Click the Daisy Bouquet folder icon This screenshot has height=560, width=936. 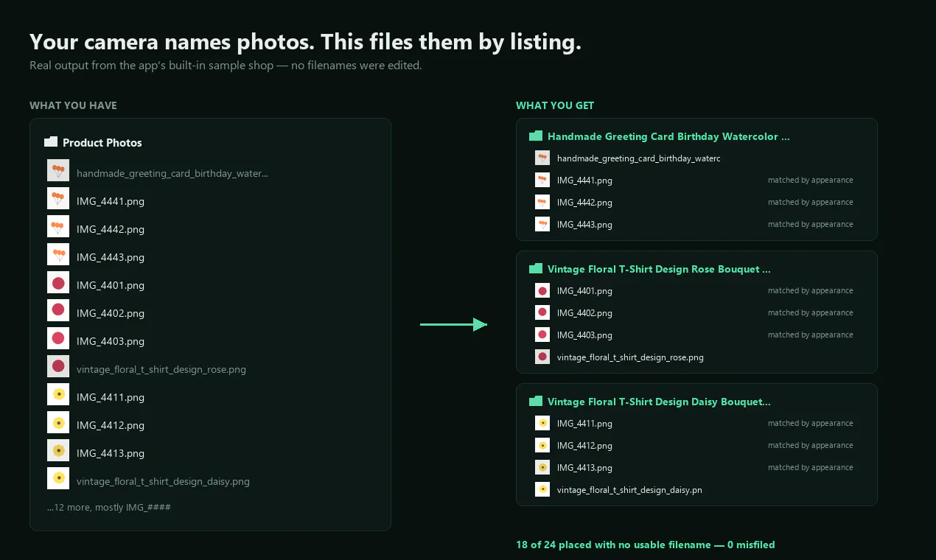(536, 402)
